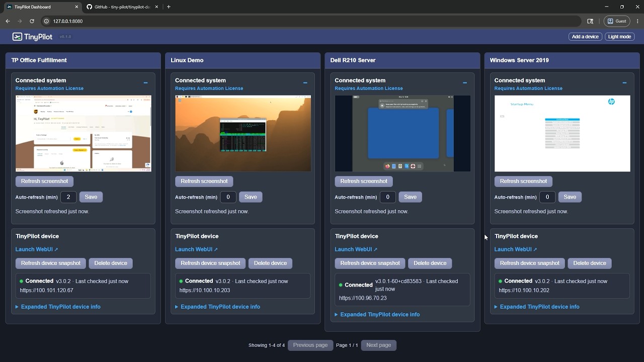Click Requires Automation License under Linux Demo
This screenshot has width=644, height=362.
209,88
